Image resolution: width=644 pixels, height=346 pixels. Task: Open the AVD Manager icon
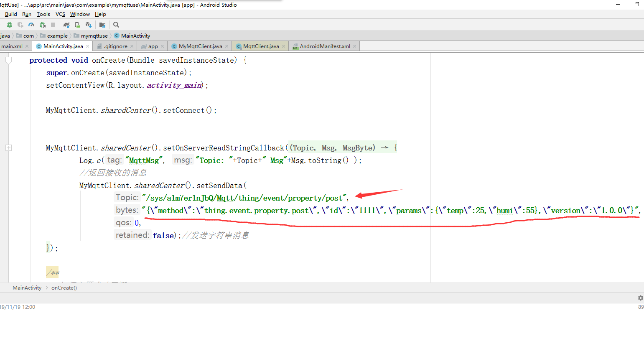pyautogui.click(x=77, y=25)
